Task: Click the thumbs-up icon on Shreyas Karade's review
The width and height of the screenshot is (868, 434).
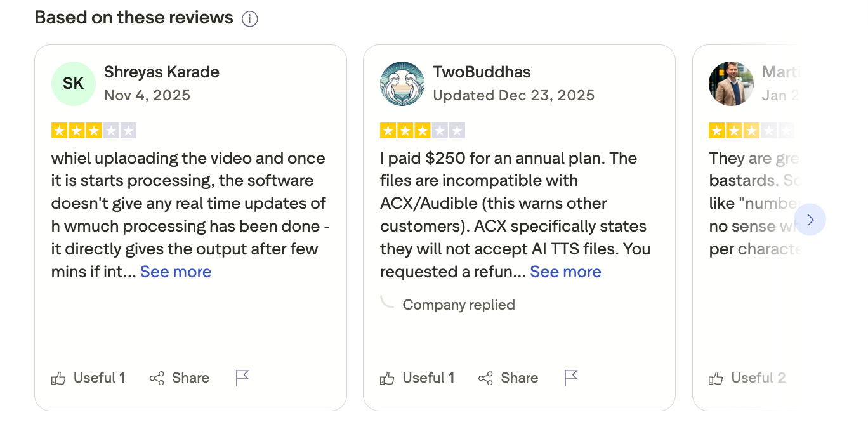Action: click(58, 379)
